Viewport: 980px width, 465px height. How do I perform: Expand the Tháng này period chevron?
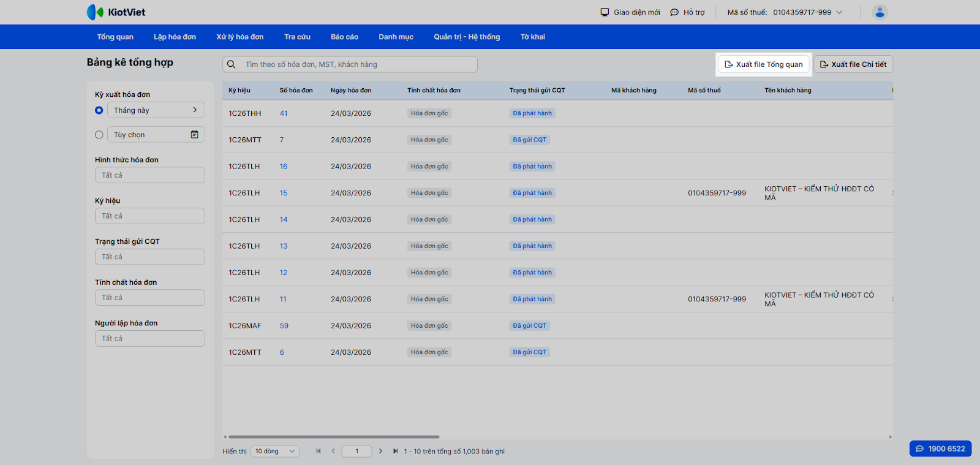[x=195, y=110]
